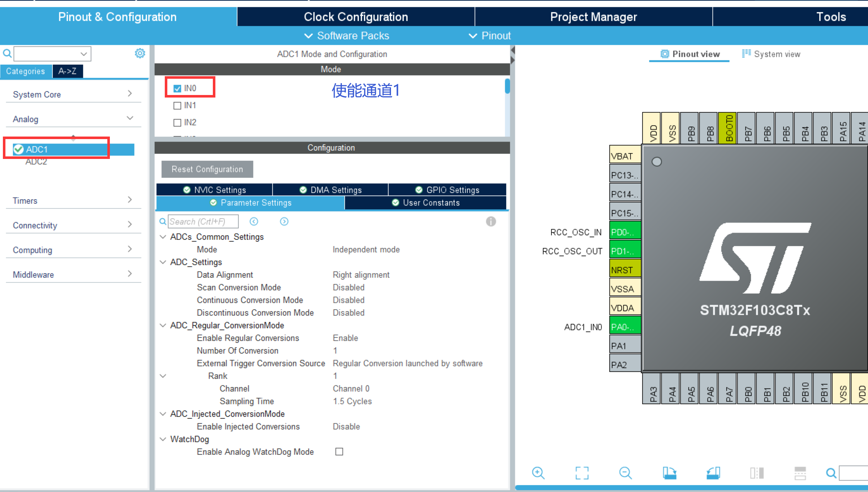Uncheck the IN0 channel checkbox
The height and width of the screenshot is (492, 868).
click(x=177, y=88)
